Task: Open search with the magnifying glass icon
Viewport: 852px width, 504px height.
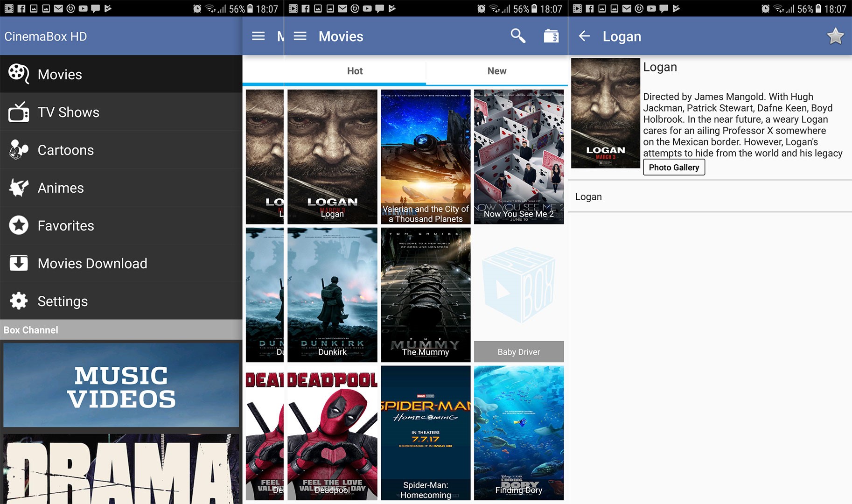Action: pyautogui.click(x=518, y=36)
